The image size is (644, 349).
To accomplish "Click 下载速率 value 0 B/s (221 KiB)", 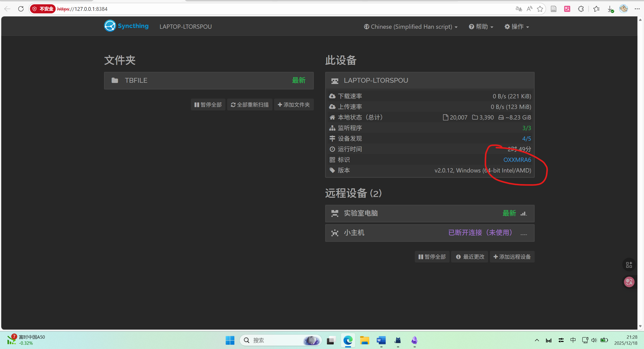I will pos(512,96).
